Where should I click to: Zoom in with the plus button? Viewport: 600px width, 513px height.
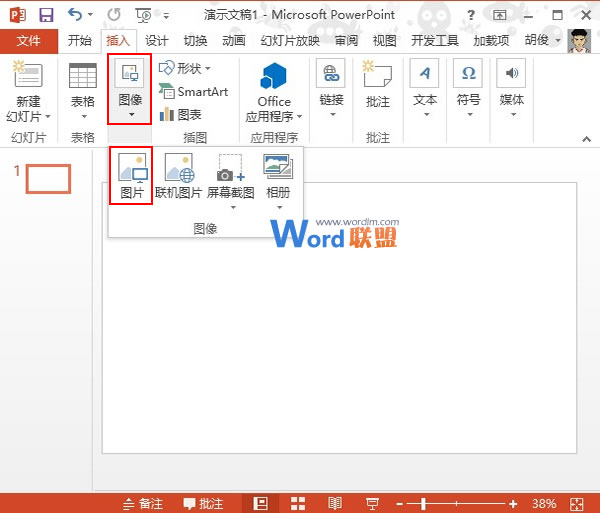click(x=513, y=504)
